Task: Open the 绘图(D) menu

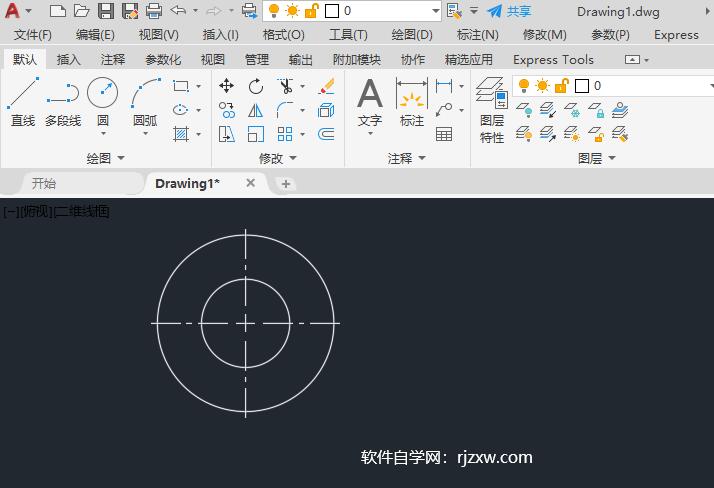Action: [412, 35]
